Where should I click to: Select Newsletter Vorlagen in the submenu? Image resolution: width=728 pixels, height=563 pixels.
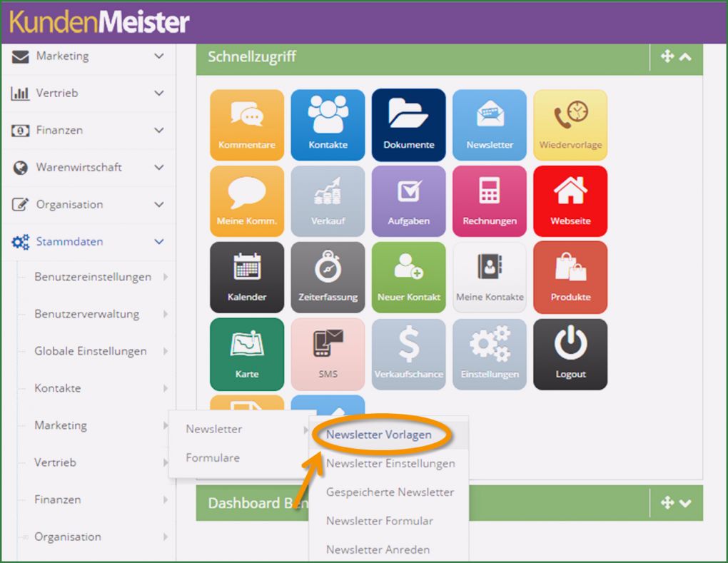(379, 435)
